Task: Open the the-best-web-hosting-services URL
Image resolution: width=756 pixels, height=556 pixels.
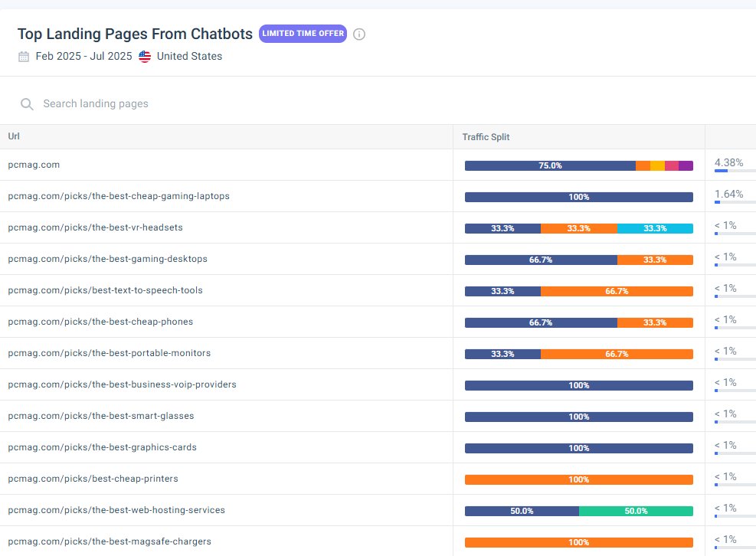Action: (x=116, y=510)
